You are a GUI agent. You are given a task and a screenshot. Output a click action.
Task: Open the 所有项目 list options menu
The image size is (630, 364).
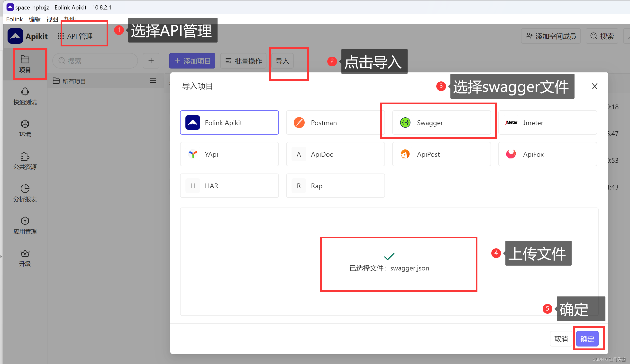click(153, 81)
